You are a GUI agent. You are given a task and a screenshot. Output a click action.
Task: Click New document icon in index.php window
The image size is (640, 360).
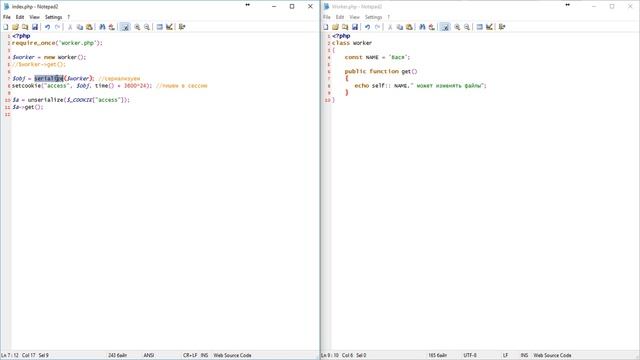[x=6, y=27]
